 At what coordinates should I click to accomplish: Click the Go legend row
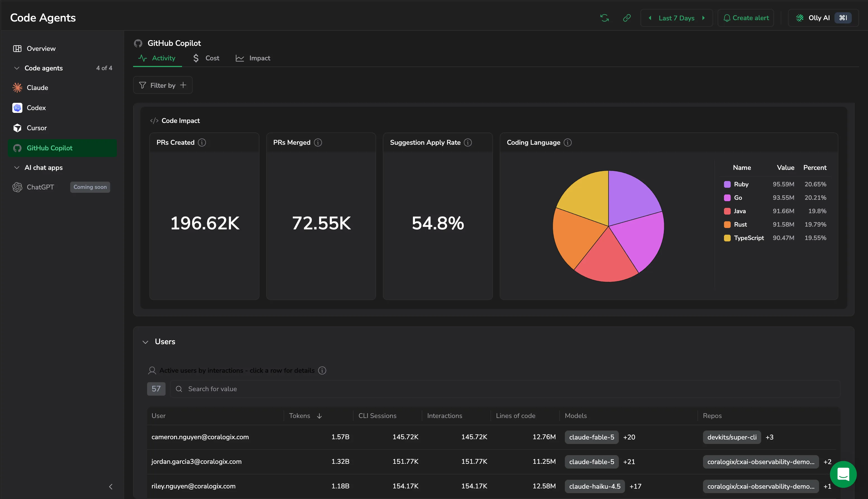[775, 198]
